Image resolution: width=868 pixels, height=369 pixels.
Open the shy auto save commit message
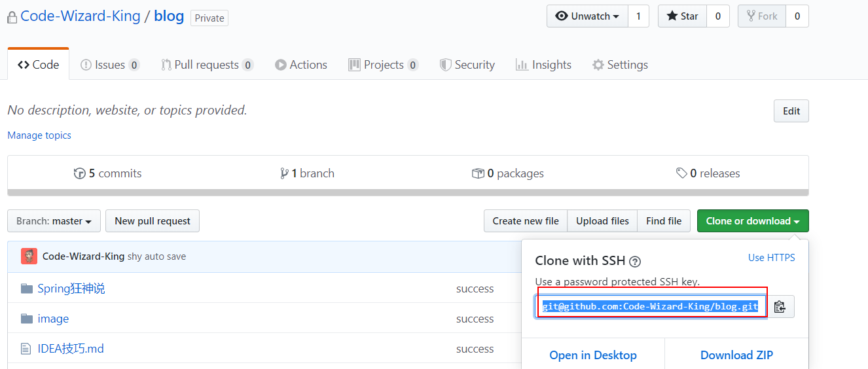156,256
